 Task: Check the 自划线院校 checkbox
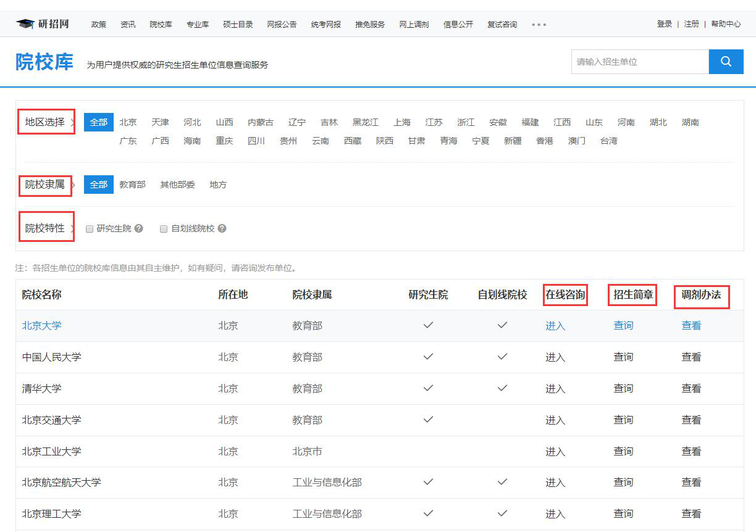(163, 228)
